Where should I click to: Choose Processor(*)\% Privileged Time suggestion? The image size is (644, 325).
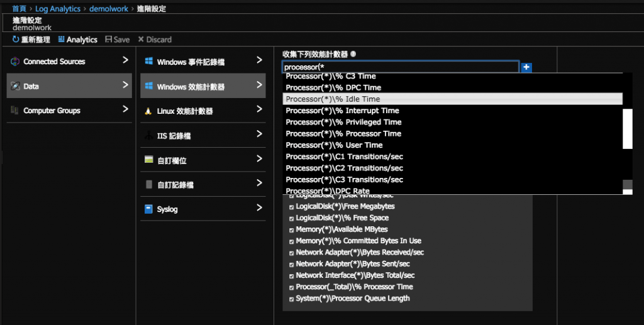coord(453,122)
